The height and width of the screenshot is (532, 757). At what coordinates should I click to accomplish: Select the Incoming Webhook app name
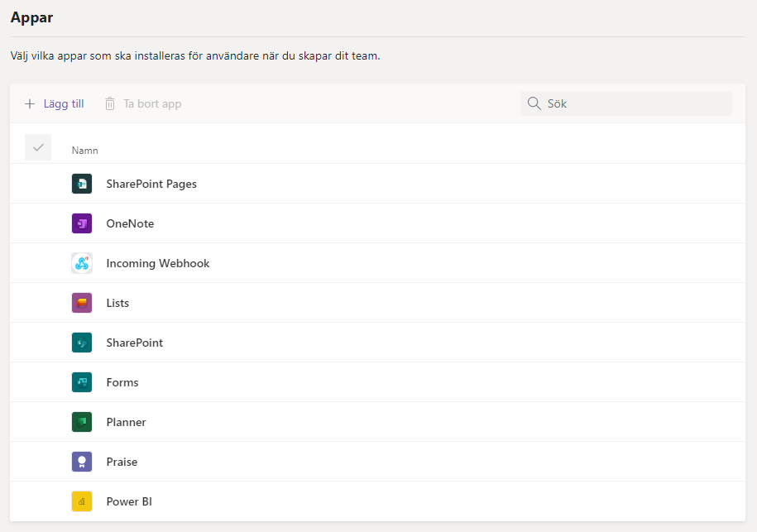(x=158, y=263)
